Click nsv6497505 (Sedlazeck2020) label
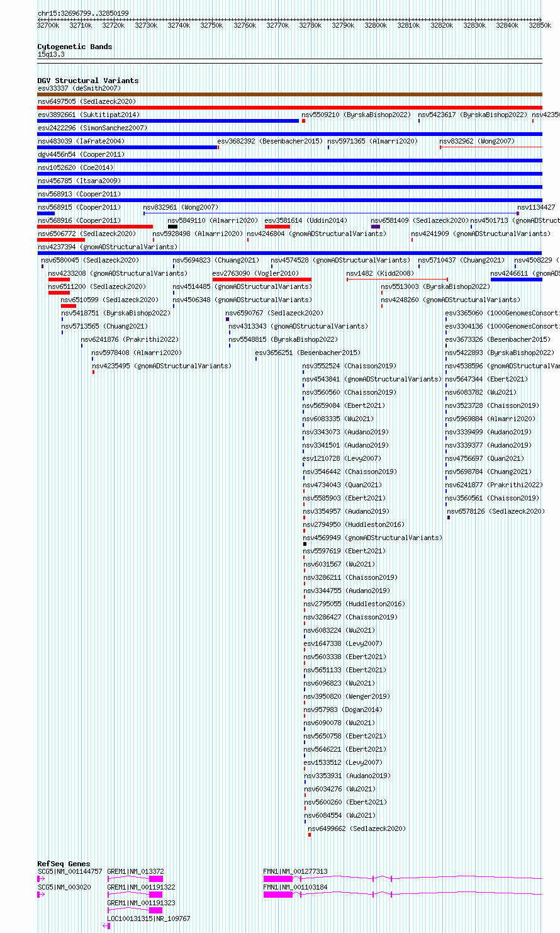560x933 pixels. pyautogui.click(x=86, y=101)
